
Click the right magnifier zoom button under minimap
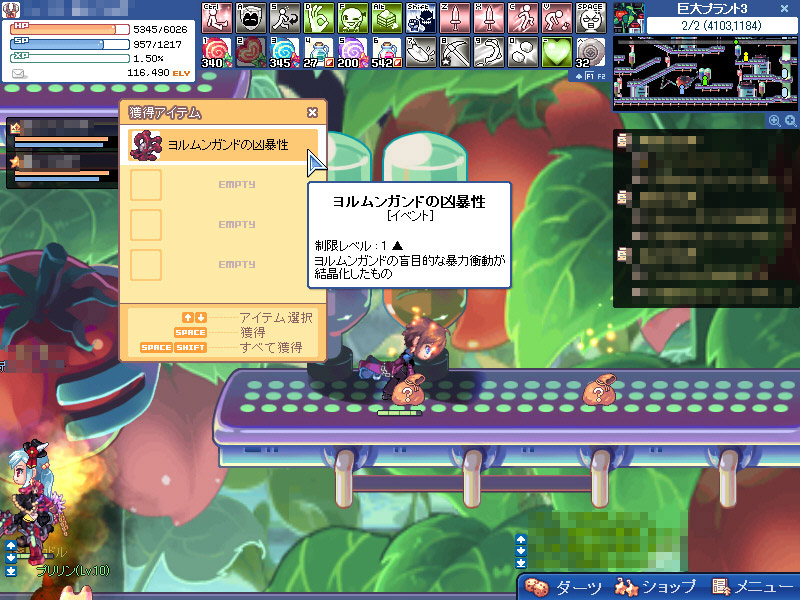(x=790, y=120)
